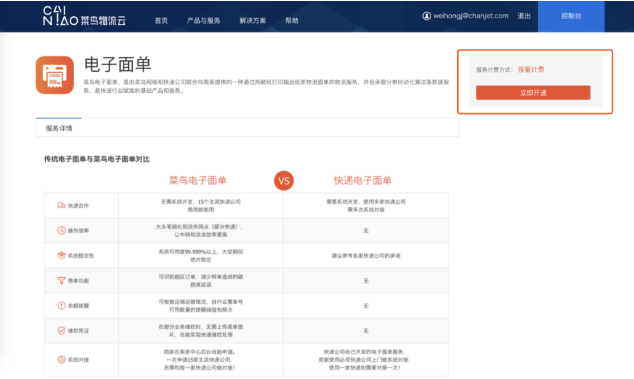Click the round orange VS badge

[x=284, y=181]
